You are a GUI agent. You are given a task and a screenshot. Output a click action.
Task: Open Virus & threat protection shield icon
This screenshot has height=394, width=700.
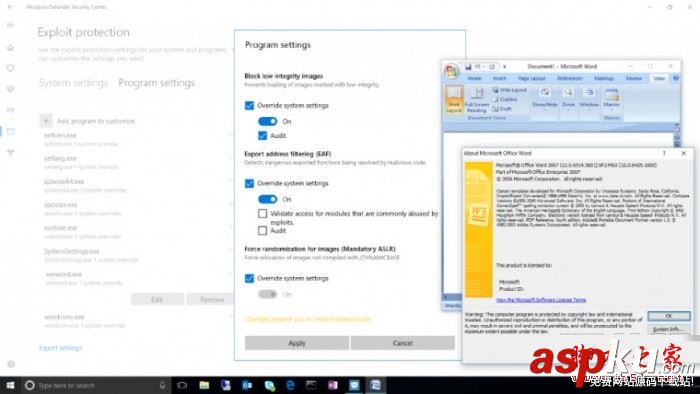pyautogui.click(x=11, y=68)
